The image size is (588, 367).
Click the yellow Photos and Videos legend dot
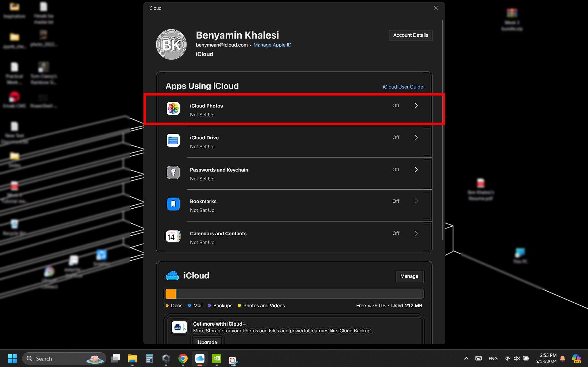239,305
